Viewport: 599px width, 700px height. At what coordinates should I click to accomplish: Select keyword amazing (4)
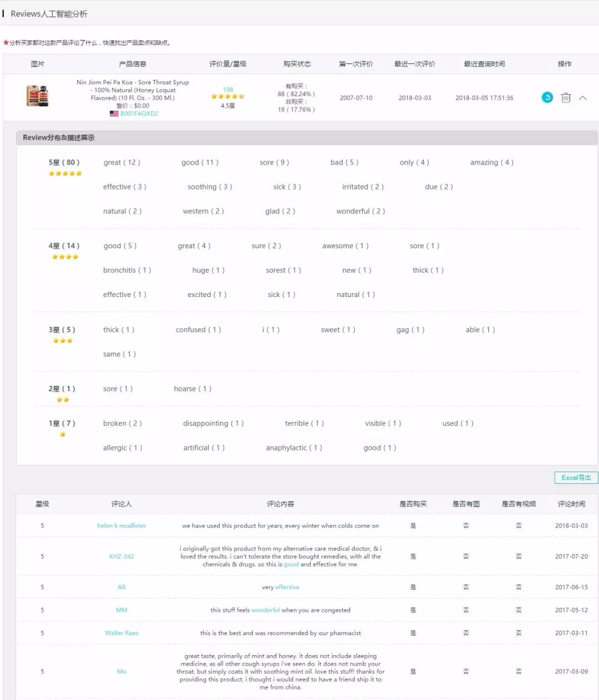(492, 162)
